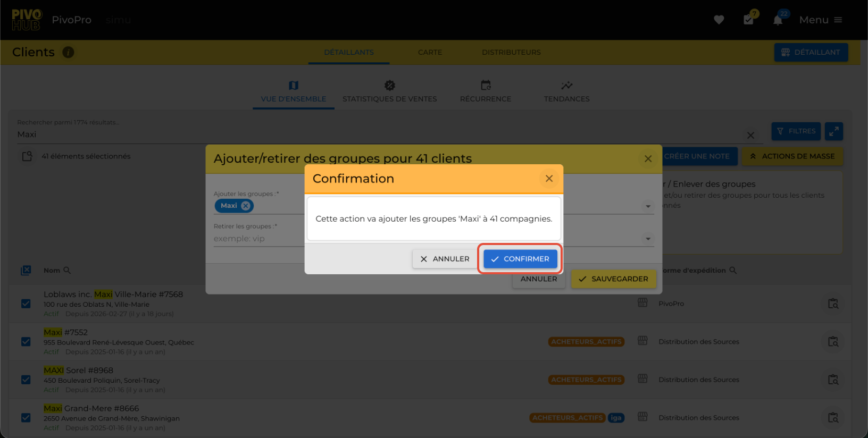Viewport: 868px width, 438px height.
Task: Click store icon in MAXI Sorel row
Action: pyautogui.click(x=642, y=378)
